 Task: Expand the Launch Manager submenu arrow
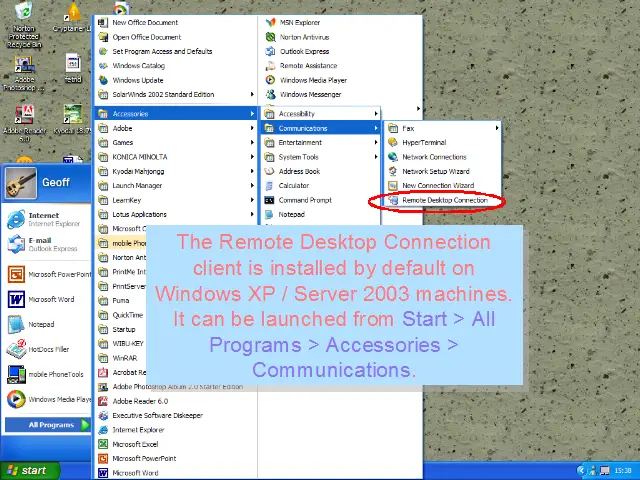[252, 186]
